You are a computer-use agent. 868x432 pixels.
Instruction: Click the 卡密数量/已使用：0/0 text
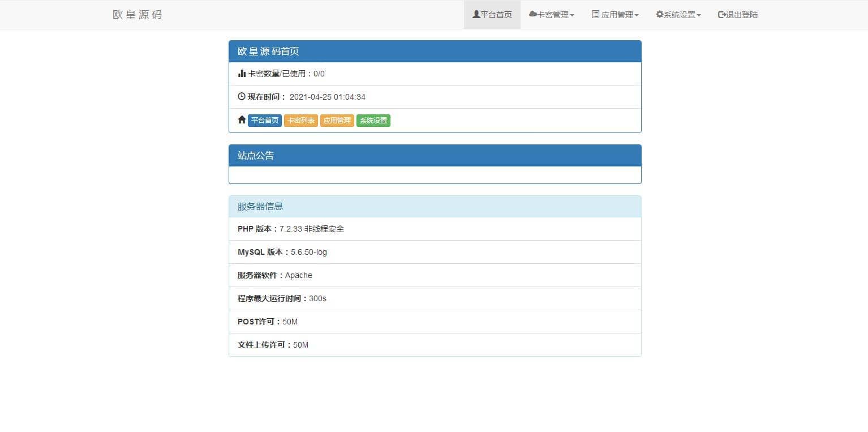[x=286, y=74]
